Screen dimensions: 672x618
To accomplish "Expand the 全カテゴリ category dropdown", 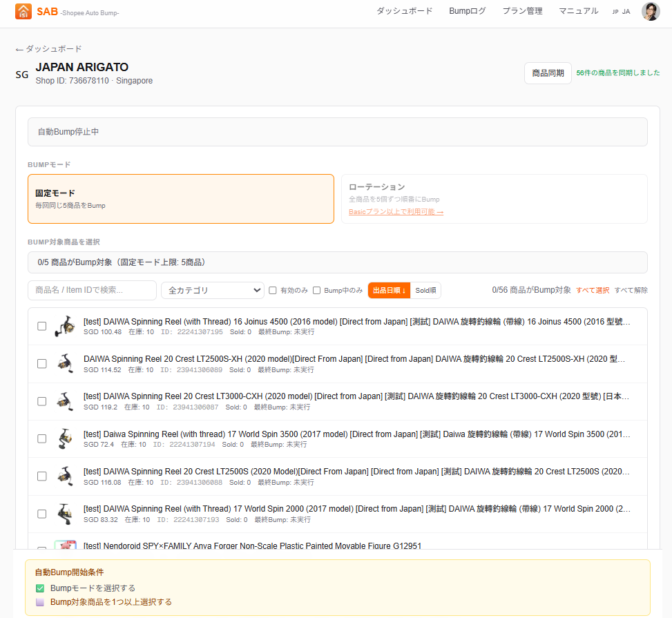I will (x=213, y=291).
